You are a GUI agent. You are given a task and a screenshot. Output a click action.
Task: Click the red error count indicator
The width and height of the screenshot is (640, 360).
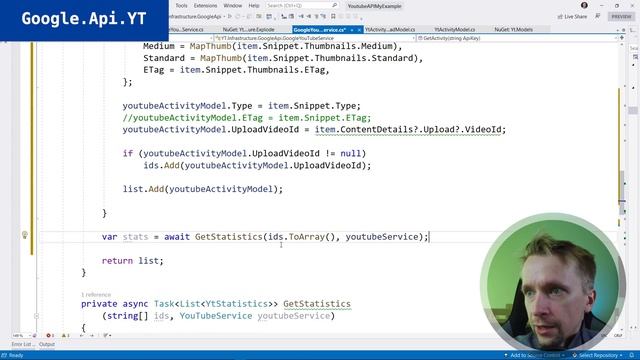tap(50, 336)
